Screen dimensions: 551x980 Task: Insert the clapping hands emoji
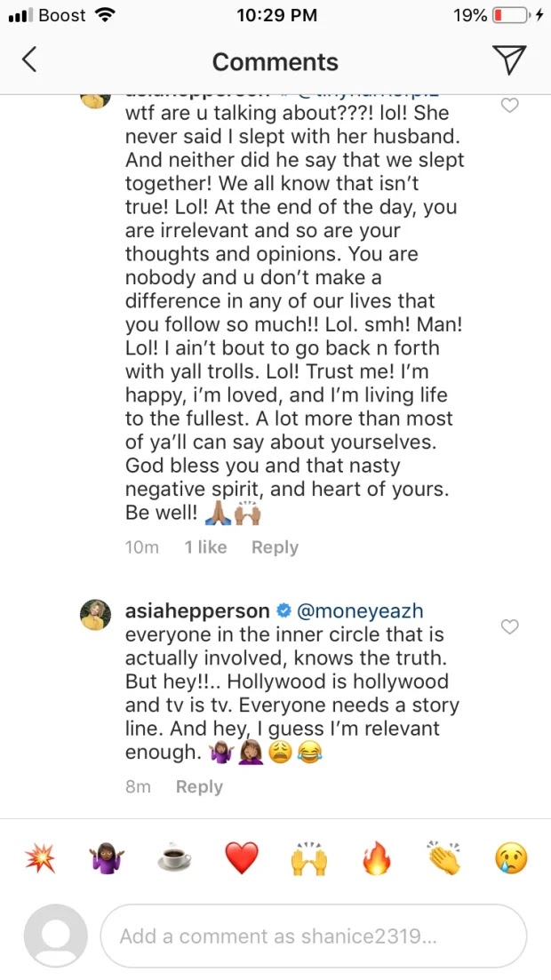click(x=443, y=858)
